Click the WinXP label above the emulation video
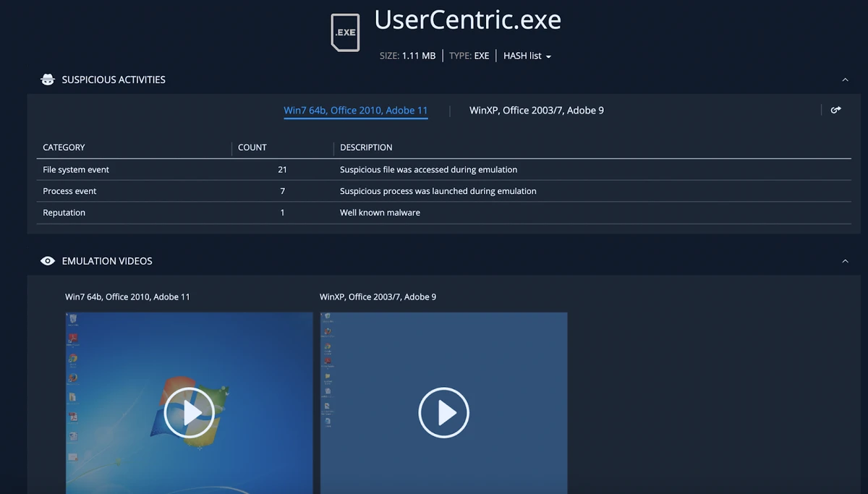Viewport: 868px width, 494px height. (378, 297)
